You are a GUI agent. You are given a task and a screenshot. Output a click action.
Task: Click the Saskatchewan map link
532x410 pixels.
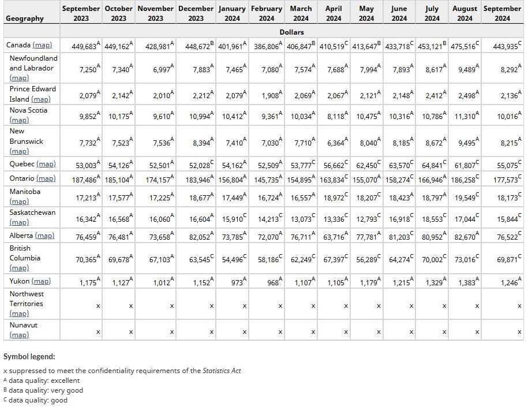(19, 222)
